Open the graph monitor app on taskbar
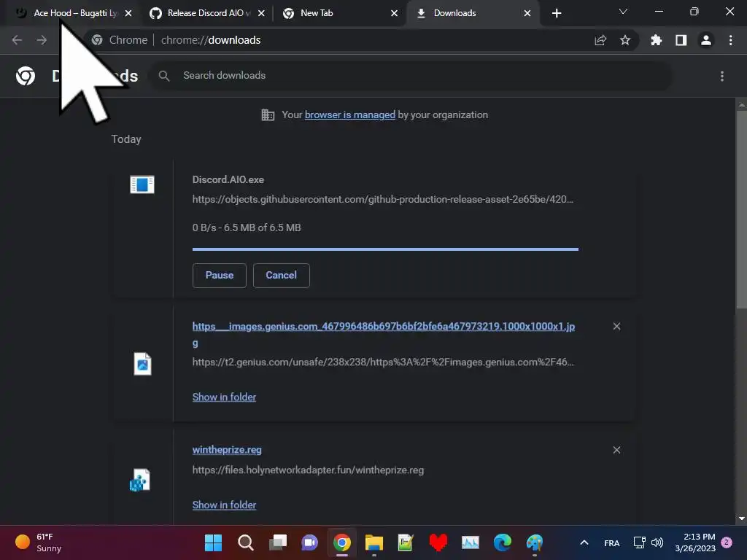Image resolution: width=747 pixels, height=560 pixels. 471,542
